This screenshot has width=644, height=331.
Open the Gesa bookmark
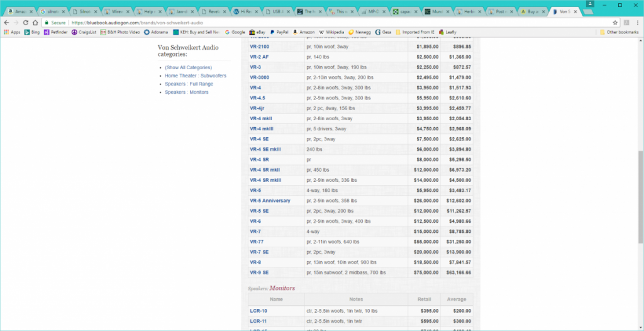point(383,32)
